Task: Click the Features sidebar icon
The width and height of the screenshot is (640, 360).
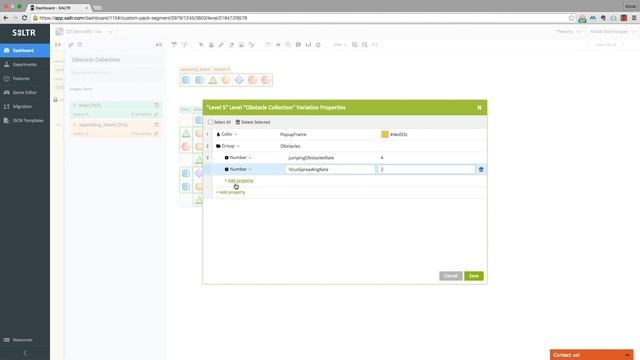Action: [7, 78]
